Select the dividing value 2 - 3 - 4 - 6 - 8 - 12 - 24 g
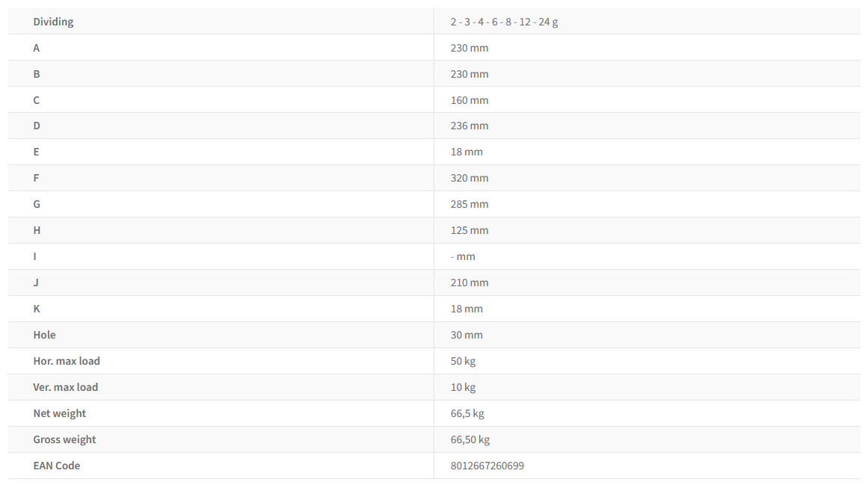This screenshot has width=868, height=491. pos(504,22)
